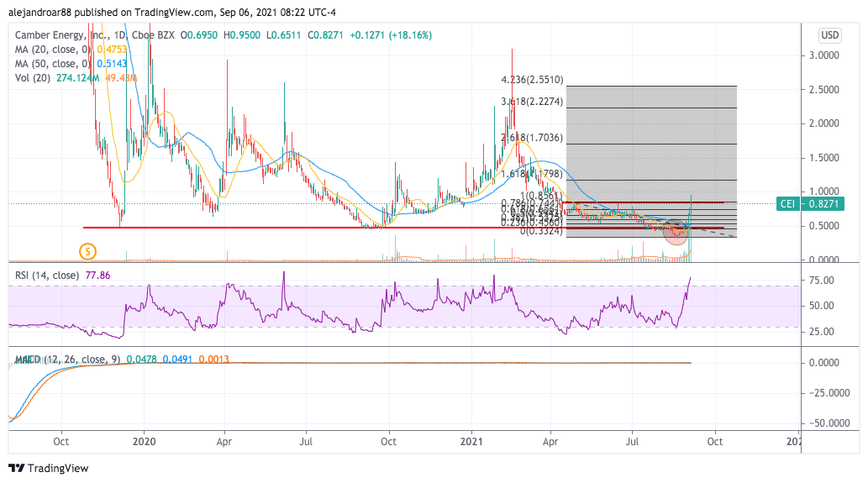Click the 2.618(1.7036) Fibonacci level label
Screen dimensions: 868x483
click(532, 137)
